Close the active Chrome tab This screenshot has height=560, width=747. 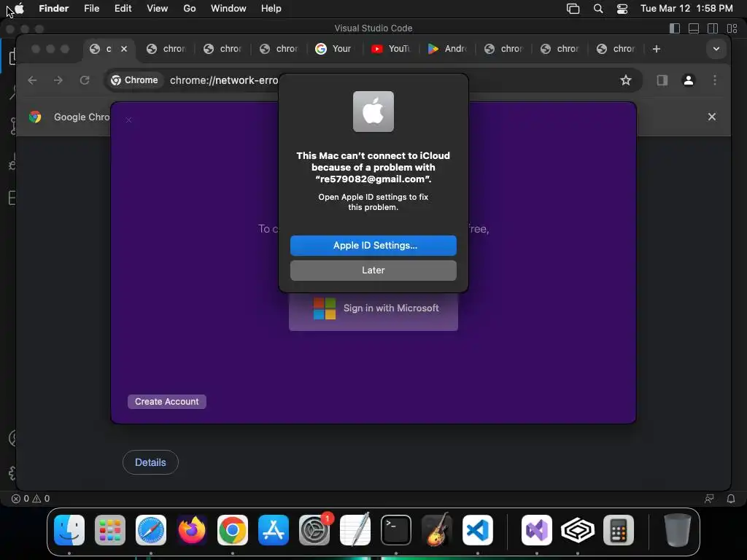[x=124, y=49]
